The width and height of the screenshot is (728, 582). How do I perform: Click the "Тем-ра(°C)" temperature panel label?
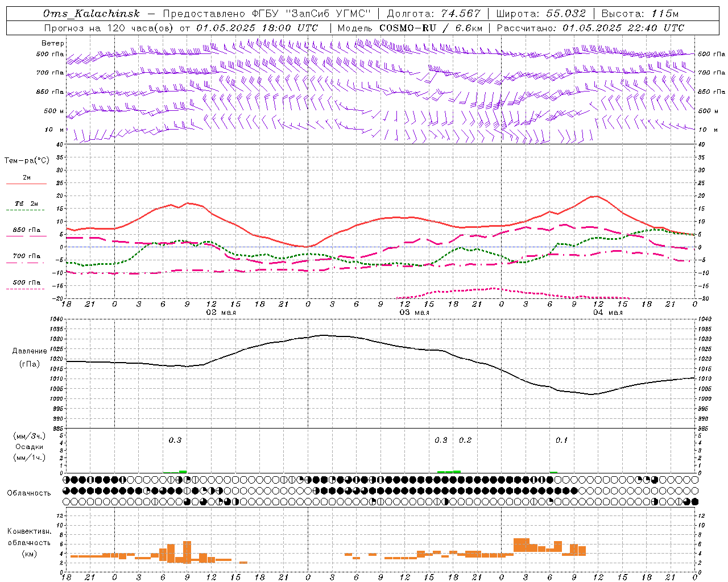tap(27, 161)
